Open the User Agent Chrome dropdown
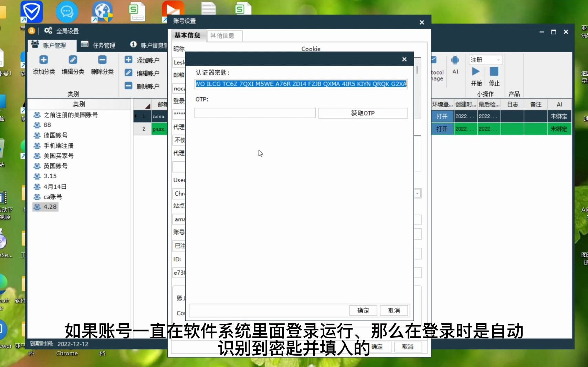588x367 pixels. pos(417,193)
